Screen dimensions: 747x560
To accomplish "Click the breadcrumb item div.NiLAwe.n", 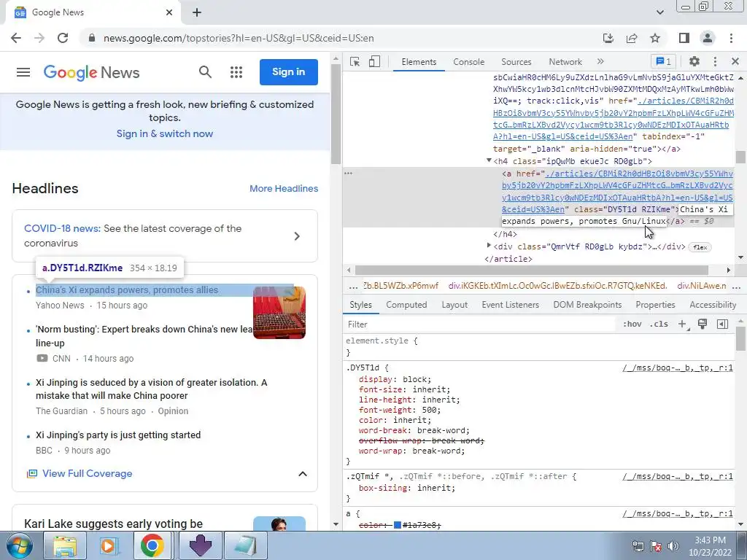I will [x=702, y=286].
